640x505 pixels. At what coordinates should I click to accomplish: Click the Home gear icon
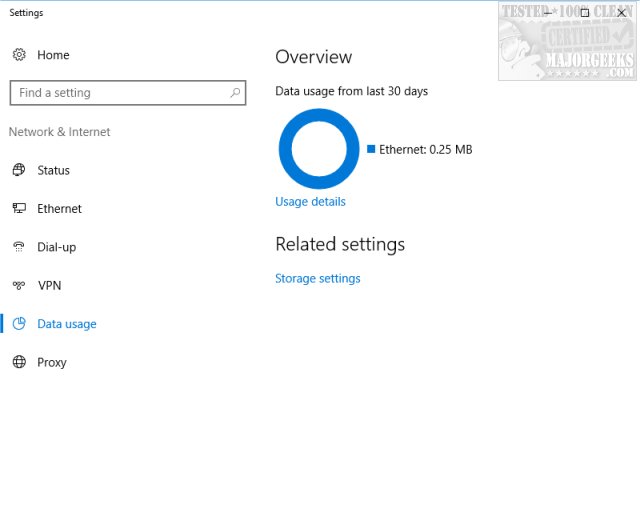tap(19, 55)
